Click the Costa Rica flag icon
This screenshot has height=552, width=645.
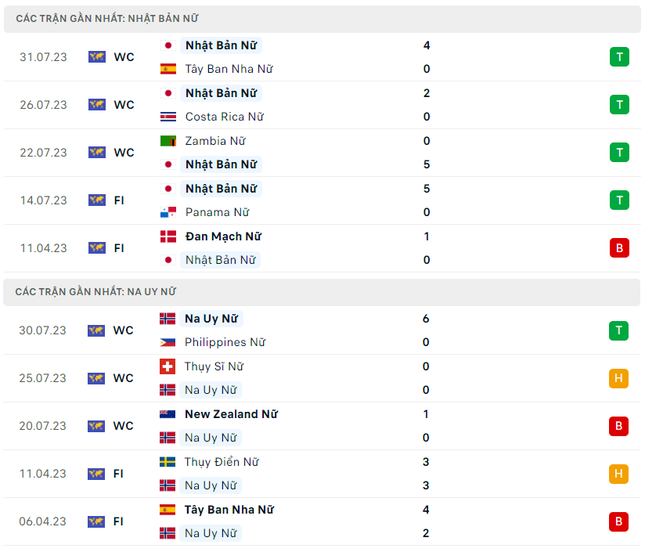coord(168,117)
